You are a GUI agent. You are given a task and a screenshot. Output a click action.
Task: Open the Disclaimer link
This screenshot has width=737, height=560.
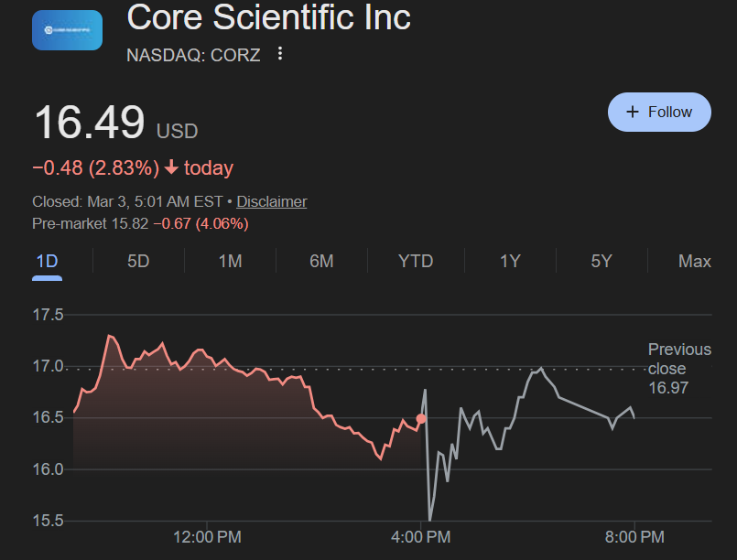(x=271, y=201)
